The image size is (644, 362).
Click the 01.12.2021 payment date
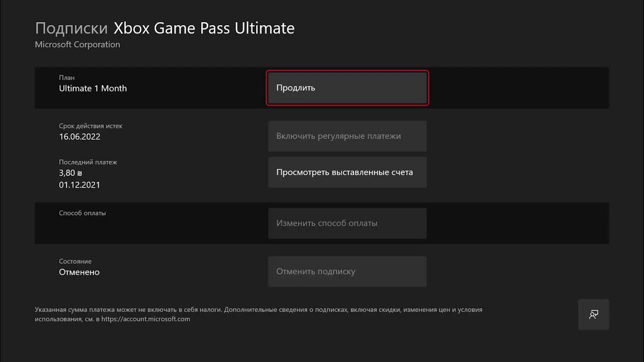pyautogui.click(x=79, y=185)
